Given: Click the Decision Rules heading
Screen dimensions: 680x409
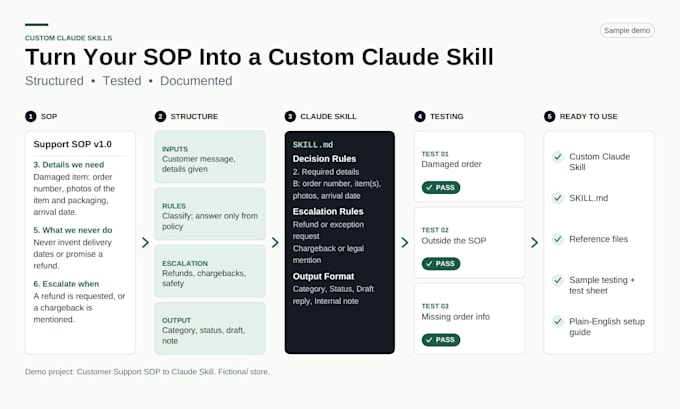Looking at the screenshot, I should click(x=324, y=159).
